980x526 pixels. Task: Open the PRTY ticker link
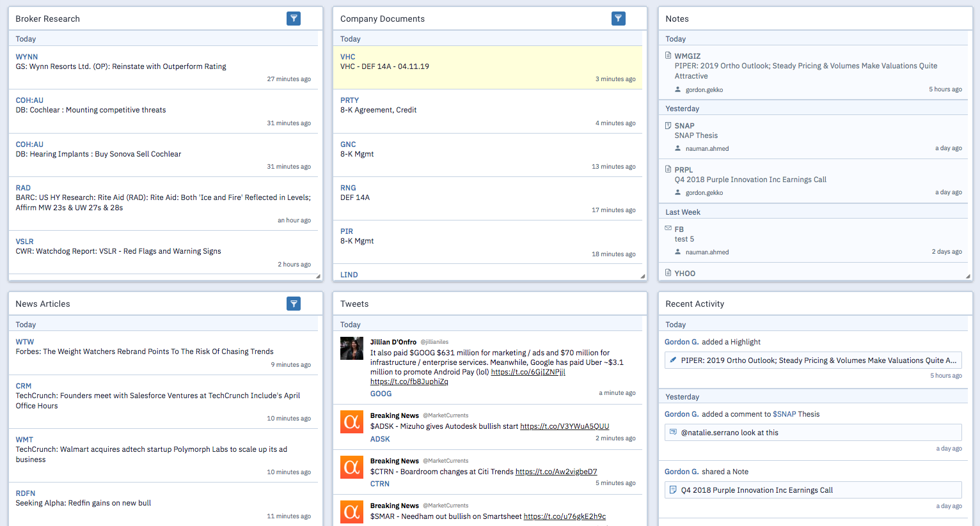(x=350, y=100)
